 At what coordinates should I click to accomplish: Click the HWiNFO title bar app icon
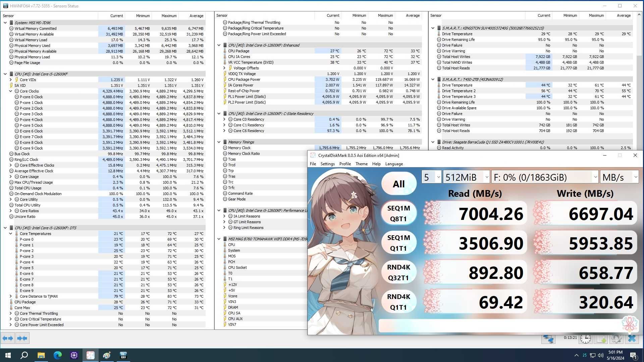pos(5,6)
